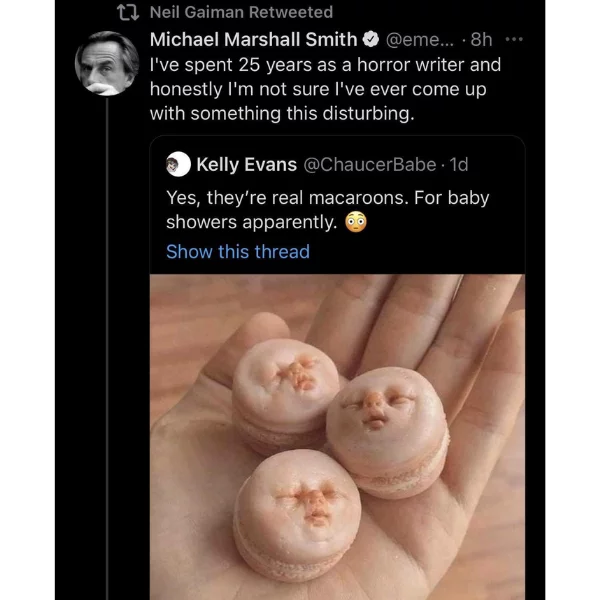This screenshot has height=600, width=600.
Task: Open Michael Marshall Smith's profile picture
Action: coord(107,63)
